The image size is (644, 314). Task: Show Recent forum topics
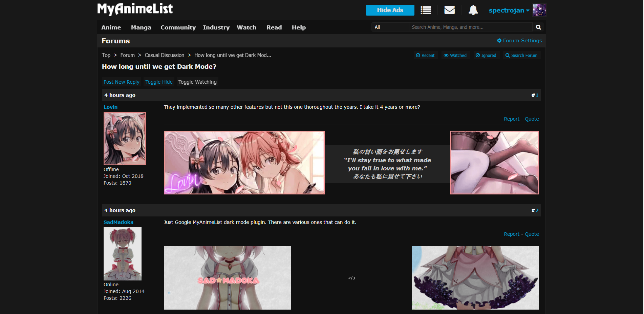point(425,55)
